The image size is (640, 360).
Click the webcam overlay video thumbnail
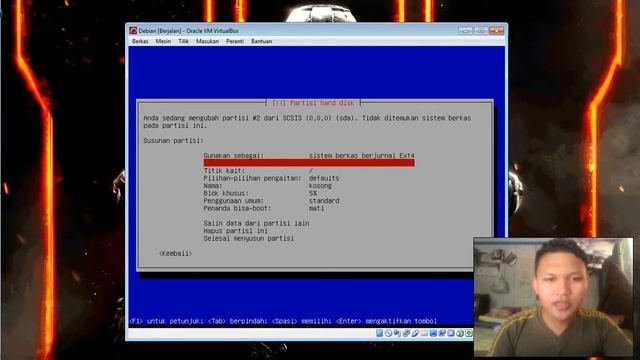[553, 298]
